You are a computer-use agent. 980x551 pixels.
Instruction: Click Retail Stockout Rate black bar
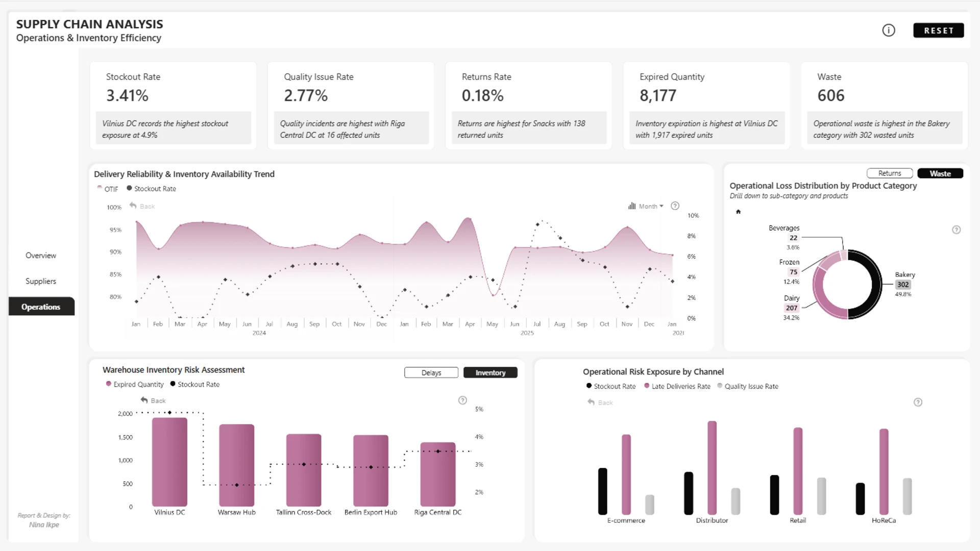(x=774, y=494)
